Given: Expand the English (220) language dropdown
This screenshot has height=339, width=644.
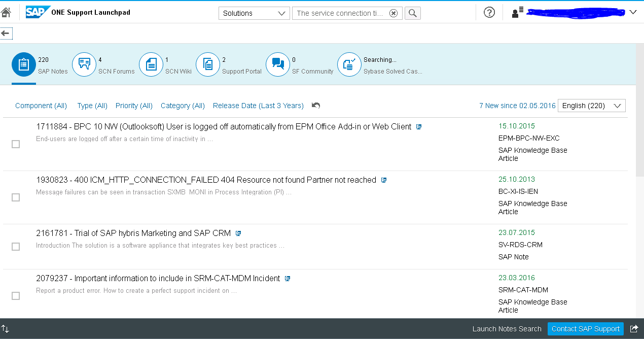Looking at the screenshot, I should coord(591,106).
